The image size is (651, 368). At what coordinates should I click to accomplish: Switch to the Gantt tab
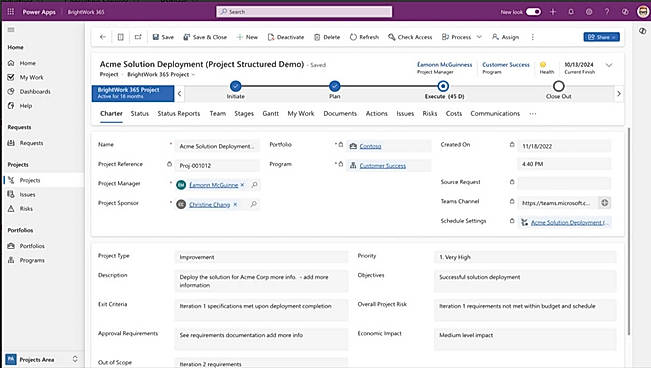coord(271,113)
